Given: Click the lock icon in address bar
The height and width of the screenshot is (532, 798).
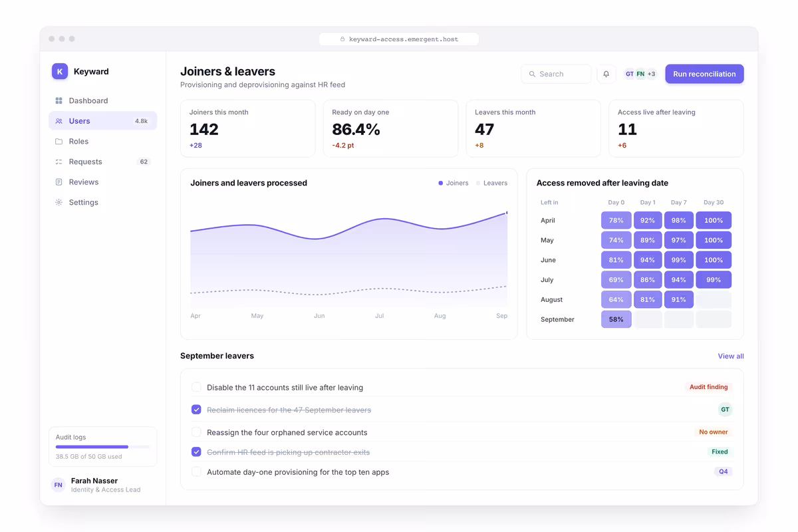Looking at the screenshot, I should [342, 39].
